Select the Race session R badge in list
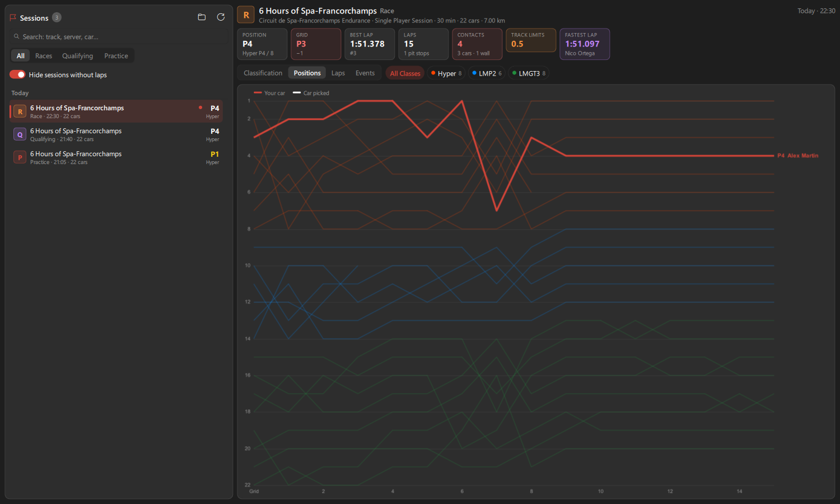 (20, 111)
